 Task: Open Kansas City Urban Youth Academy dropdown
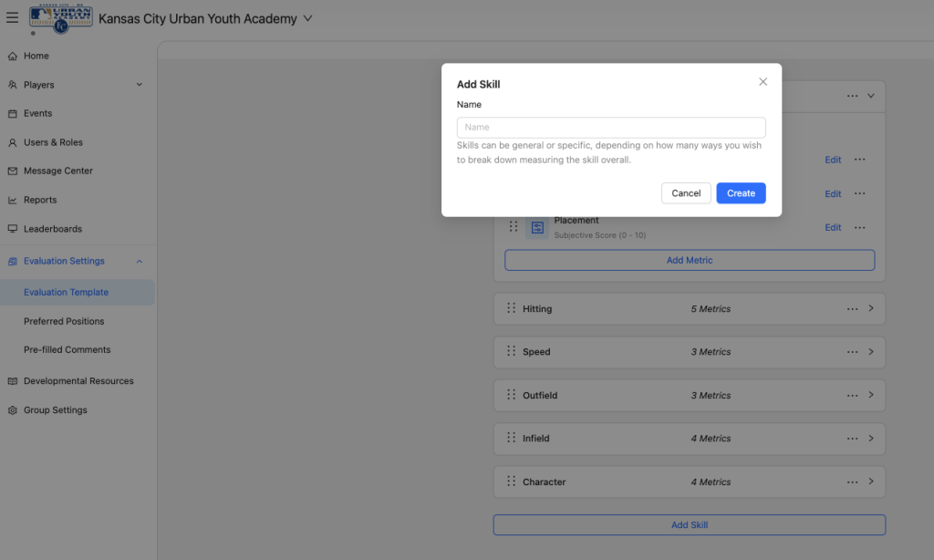[307, 18]
